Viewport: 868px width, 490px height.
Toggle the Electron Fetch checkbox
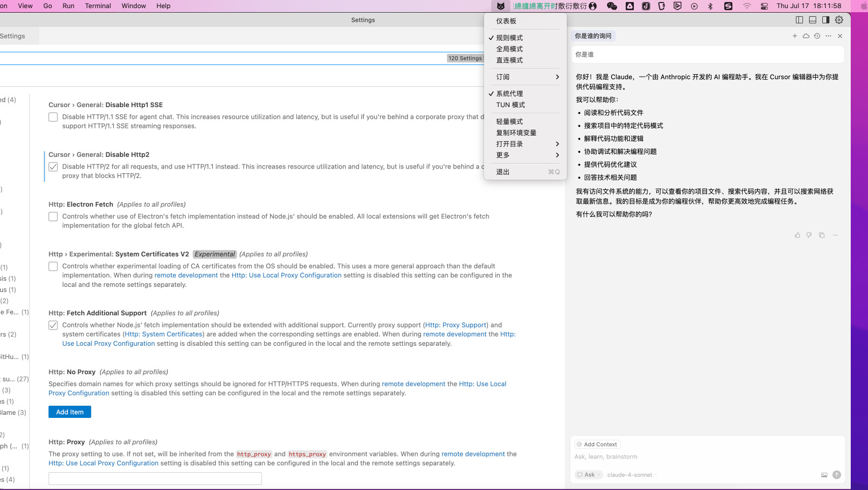pos(53,217)
